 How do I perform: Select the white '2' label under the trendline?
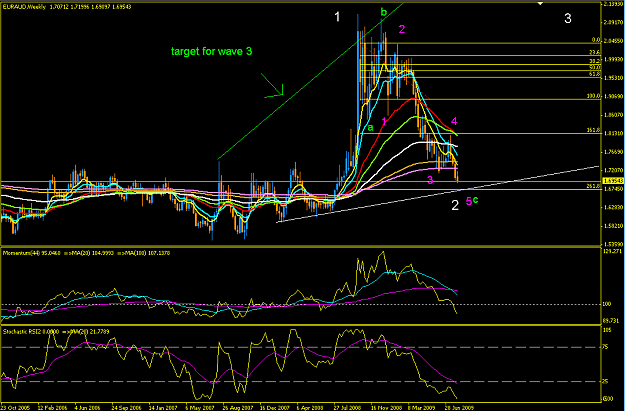(x=455, y=205)
